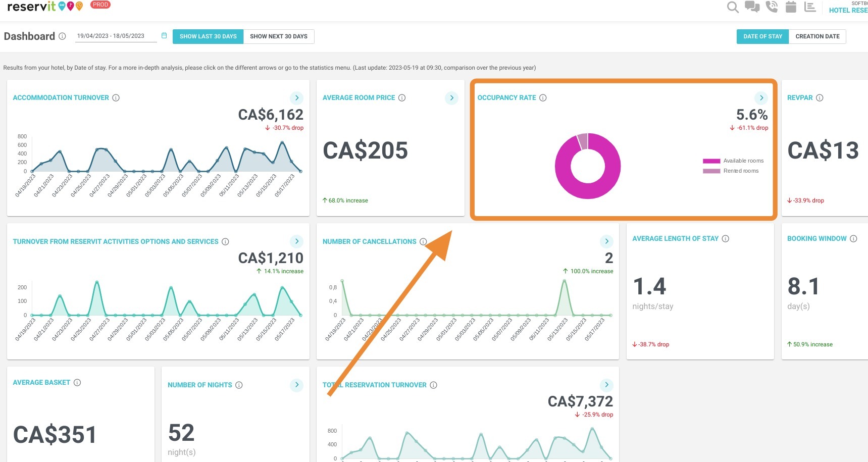This screenshot has height=462, width=868.
Task: Click the PROD environment badge
Action: tap(100, 5)
